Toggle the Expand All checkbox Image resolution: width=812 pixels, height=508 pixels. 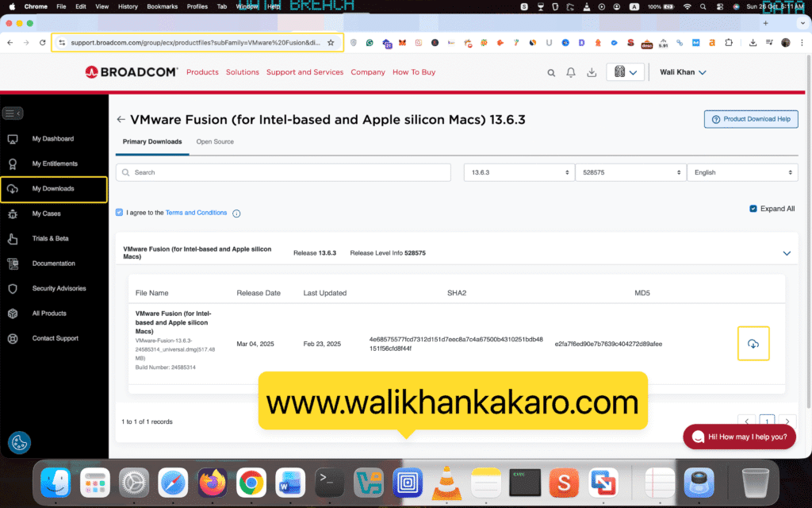(x=753, y=209)
